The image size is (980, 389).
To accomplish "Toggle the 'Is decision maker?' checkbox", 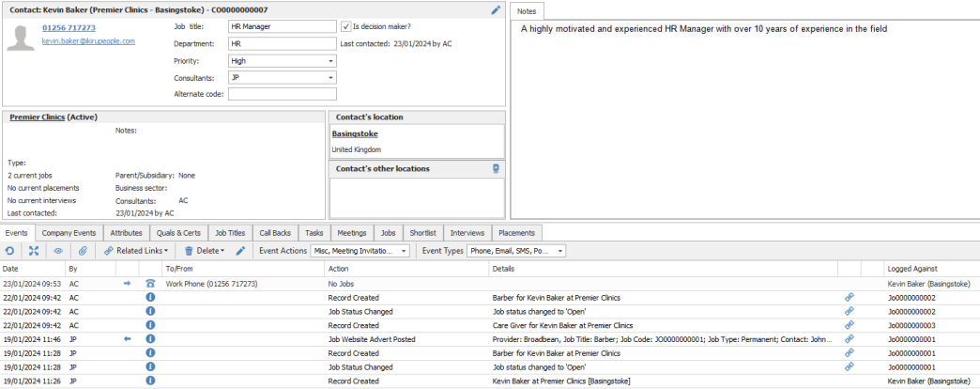I will click(346, 26).
